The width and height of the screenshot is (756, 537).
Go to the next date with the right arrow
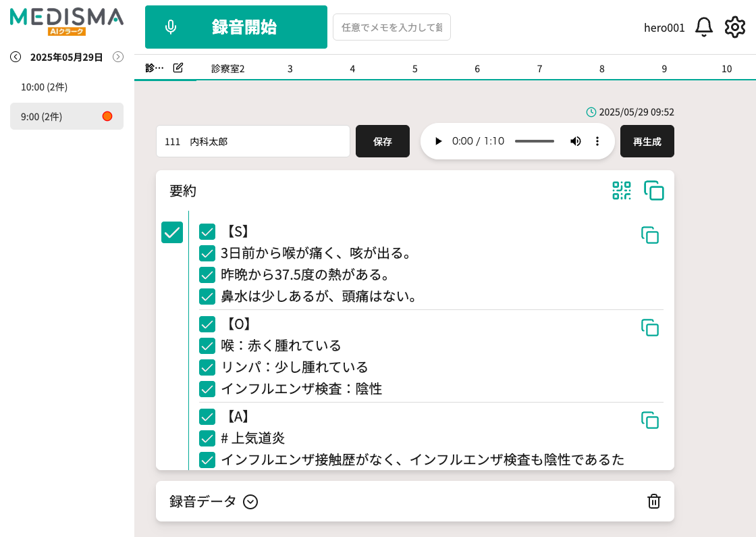tap(118, 57)
